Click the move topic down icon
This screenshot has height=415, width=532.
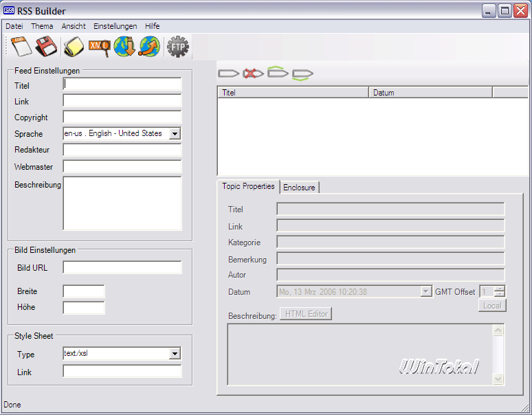302,75
